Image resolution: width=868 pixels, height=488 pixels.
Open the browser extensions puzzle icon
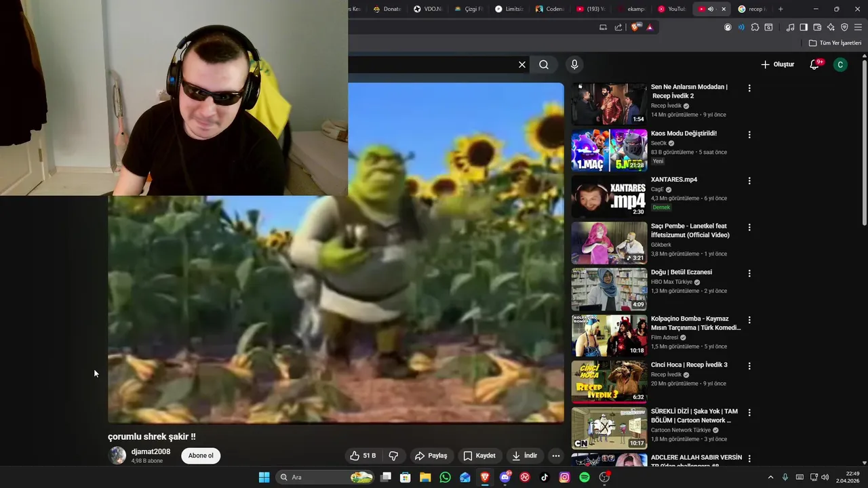tap(755, 27)
